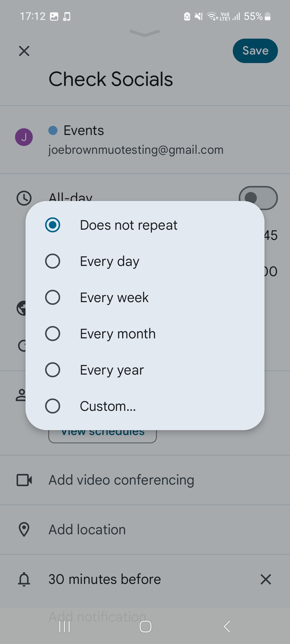The height and width of the screenshot is (644, 290).
Task: Click the video conferencing camera icon
Action: (24, 480)
